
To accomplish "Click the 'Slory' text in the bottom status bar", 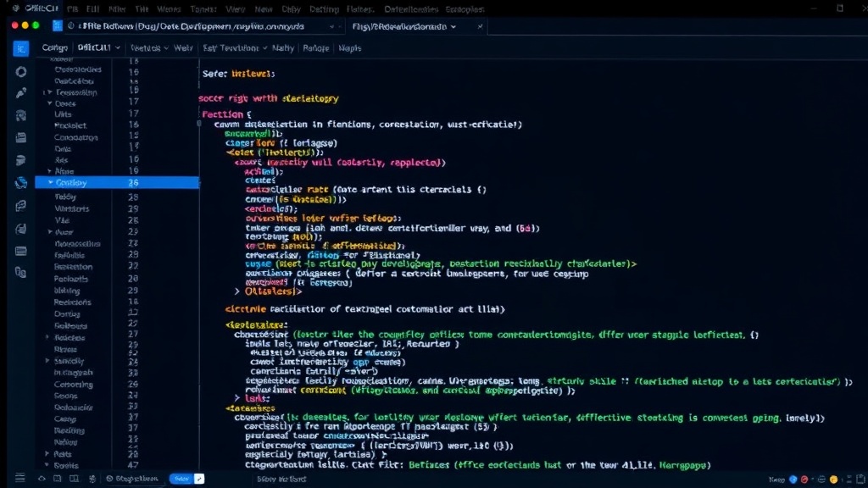I will (x=267, y=480).
